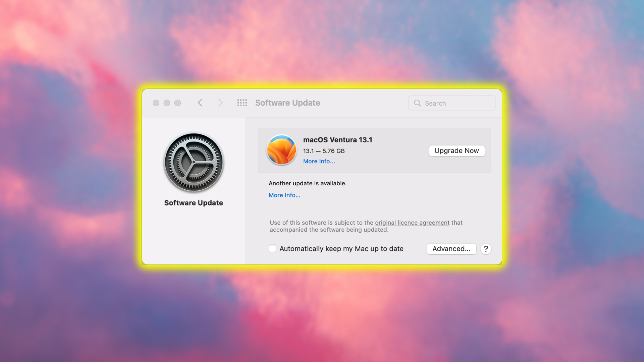
Task: Click the forward navigation arrow
Action: (x=219, y=103)
